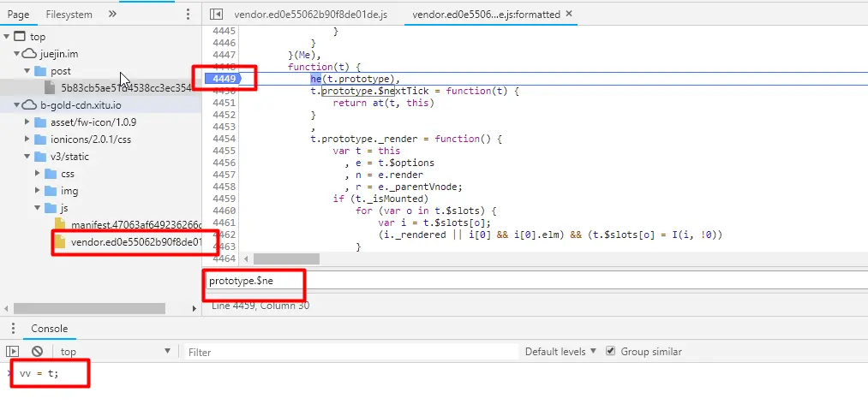
Task: Collapse the juejin.im domain node
Action: pos(16,54)
